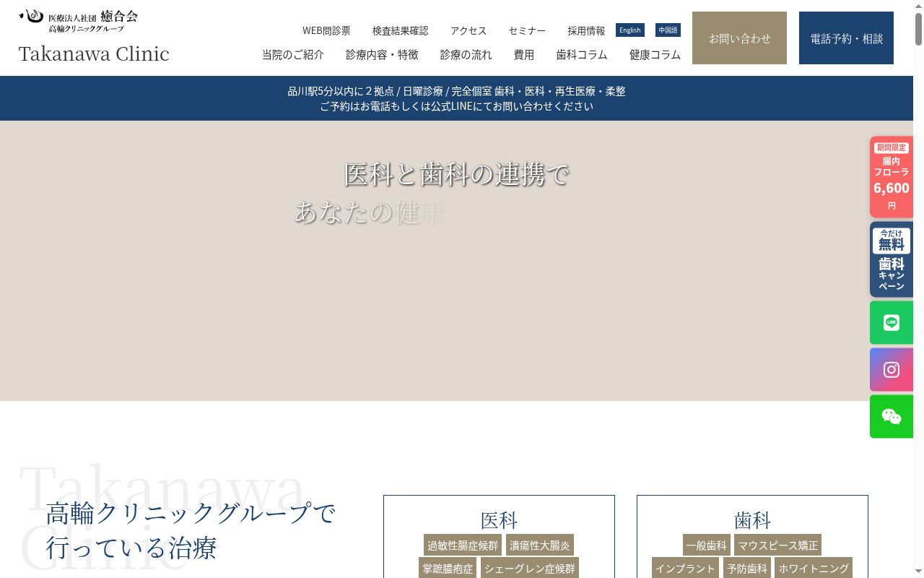Image resolution: width=924 pixels, height=578 pixels.
Task: Click the blue announcement banner text
Action: (x=456, y=98)
